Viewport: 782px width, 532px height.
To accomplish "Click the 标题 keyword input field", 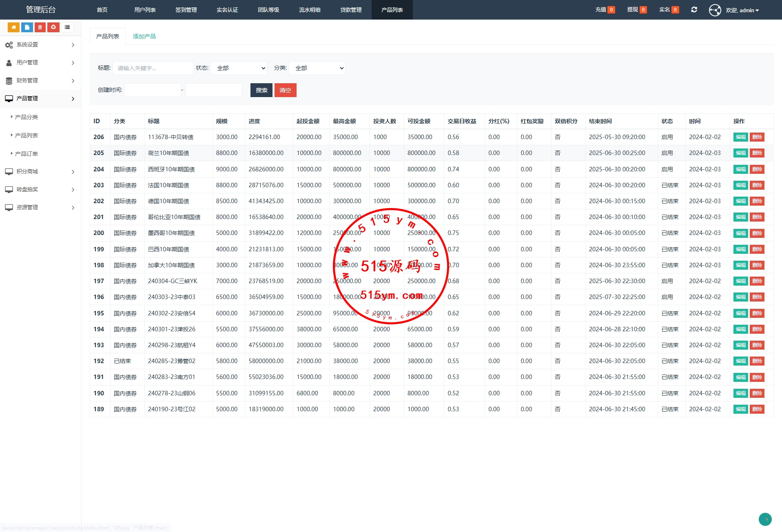I will [x=153, y=68].
